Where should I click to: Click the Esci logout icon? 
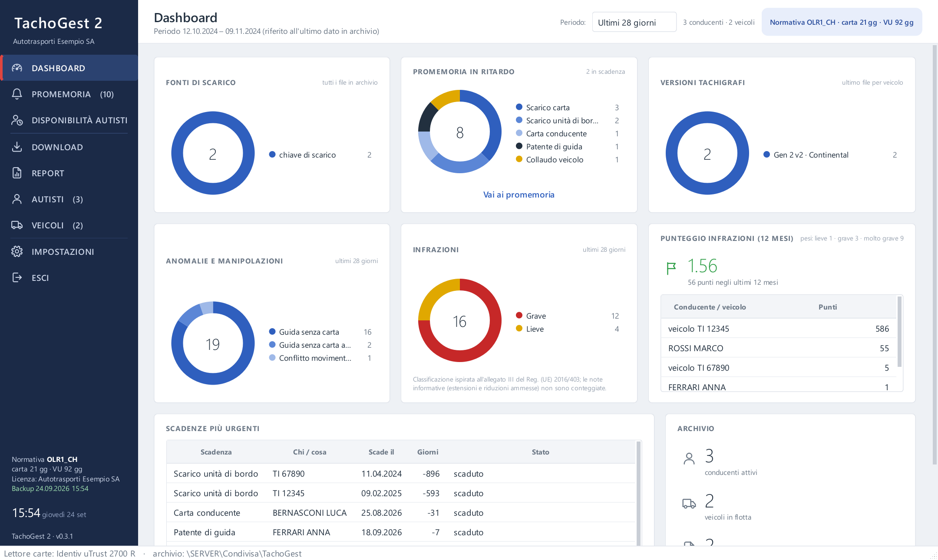coord(17,277)
